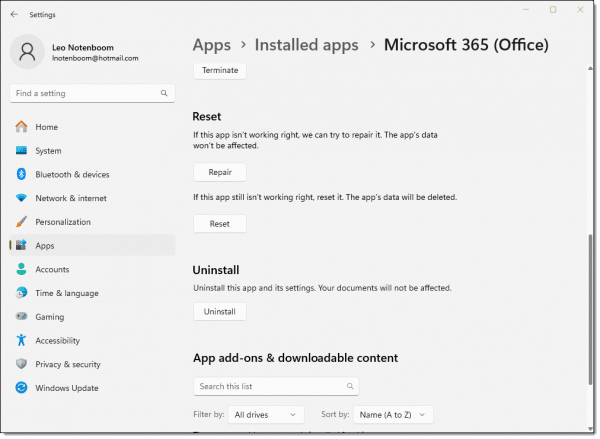Image resolution: width=600 pixels, height=439 pixels.
Task: Click the Installed apps breadcrumb link
Action: pos(307,45)
